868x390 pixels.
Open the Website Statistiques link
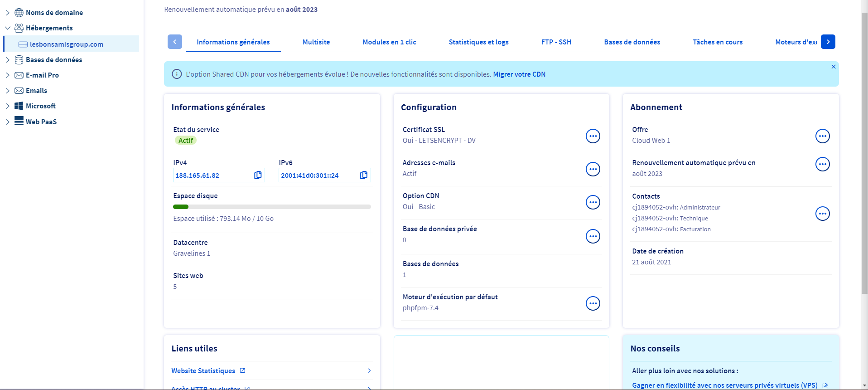(203, 371)
